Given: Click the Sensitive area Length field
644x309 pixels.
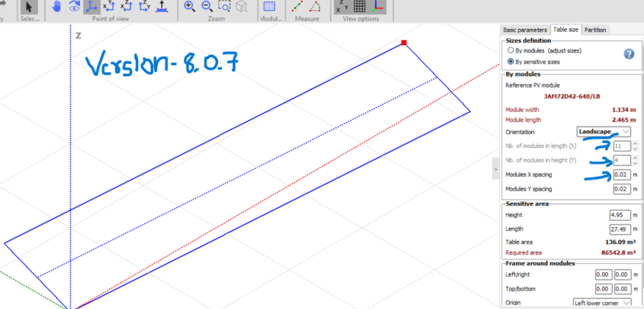Looking at the screenshot, I should click(620, 229).
